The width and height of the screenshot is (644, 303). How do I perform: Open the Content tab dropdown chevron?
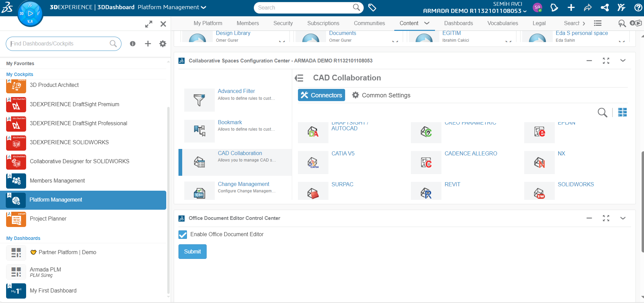[427, 23]
